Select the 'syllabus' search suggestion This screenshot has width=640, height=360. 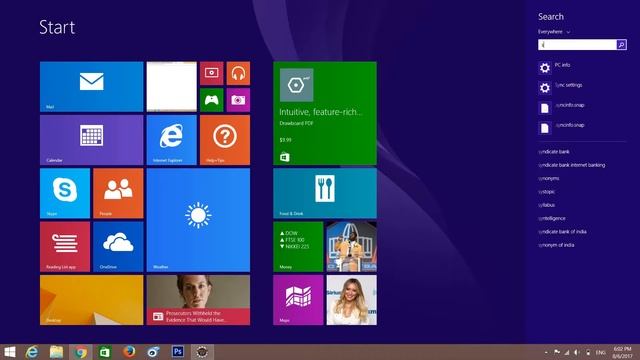[547, 205]
